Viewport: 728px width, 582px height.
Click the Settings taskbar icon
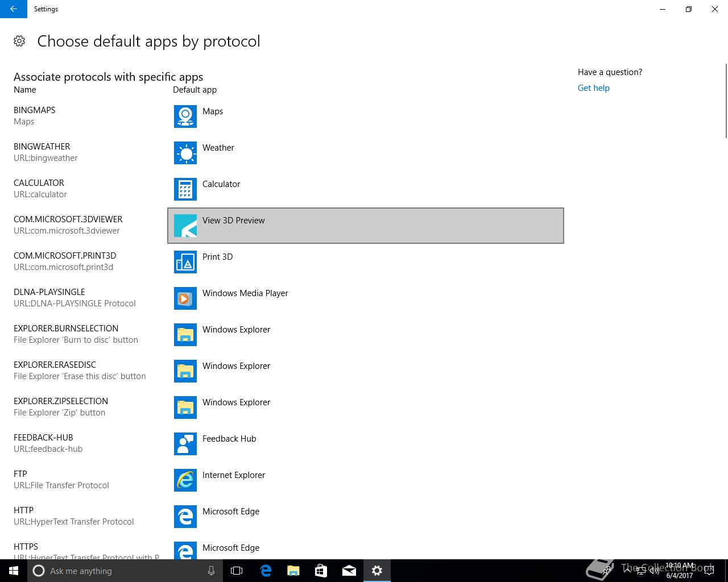pos(377,571)
